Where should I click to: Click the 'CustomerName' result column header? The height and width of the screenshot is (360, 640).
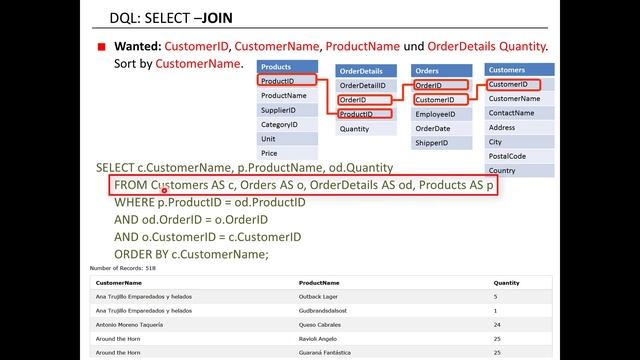pos(119,283)
